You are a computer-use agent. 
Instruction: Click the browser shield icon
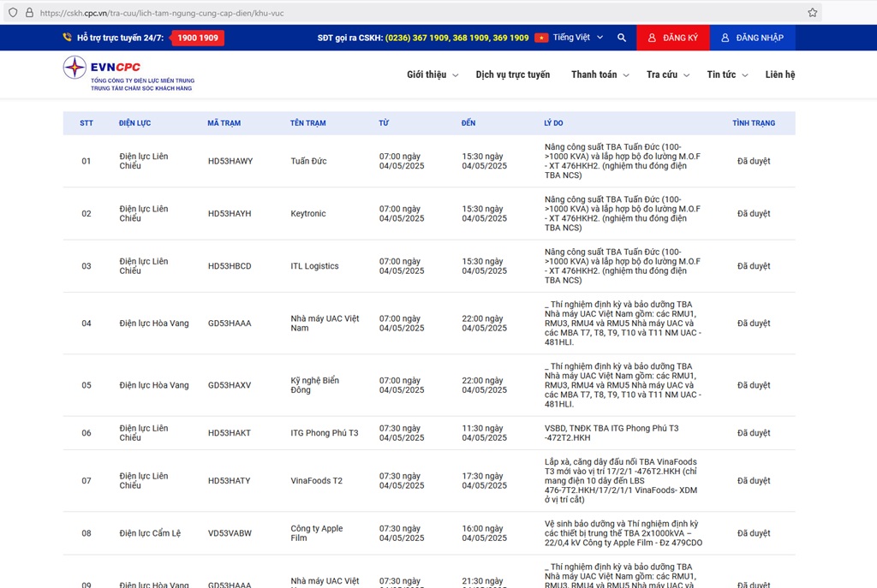click(x=12, y=13)
